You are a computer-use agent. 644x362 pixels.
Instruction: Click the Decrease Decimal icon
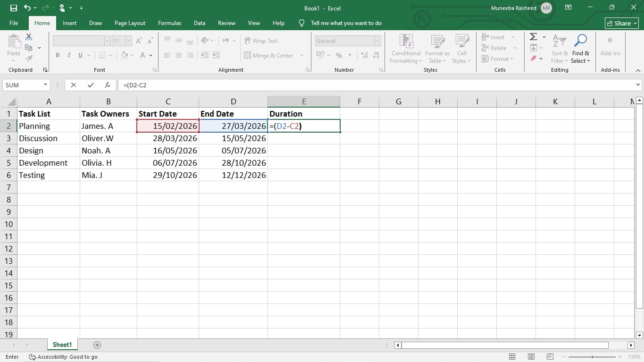(x=376, y=55)
